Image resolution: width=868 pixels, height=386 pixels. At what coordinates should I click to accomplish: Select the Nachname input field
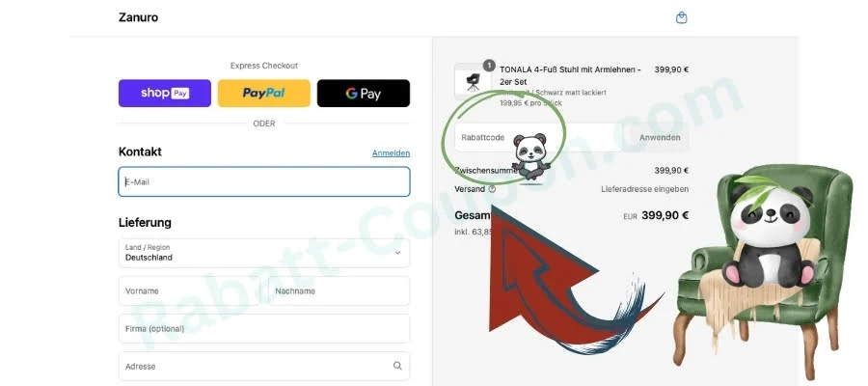[x=339, y=290]
